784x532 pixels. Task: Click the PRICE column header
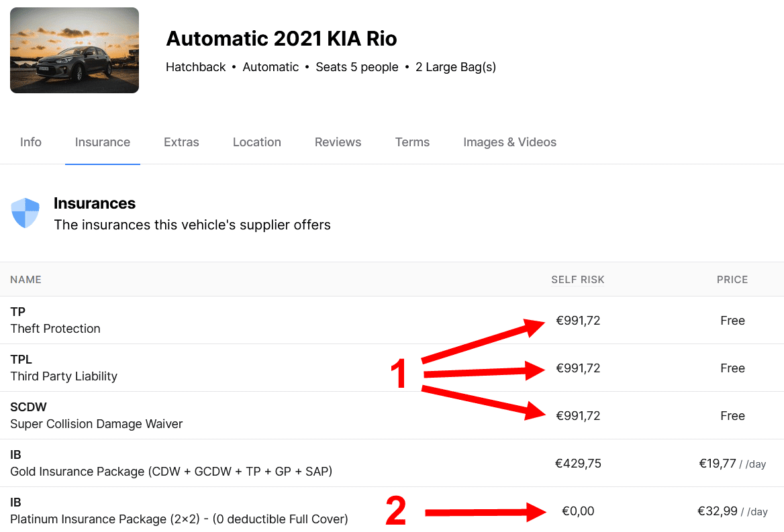[x=732, y=280]
